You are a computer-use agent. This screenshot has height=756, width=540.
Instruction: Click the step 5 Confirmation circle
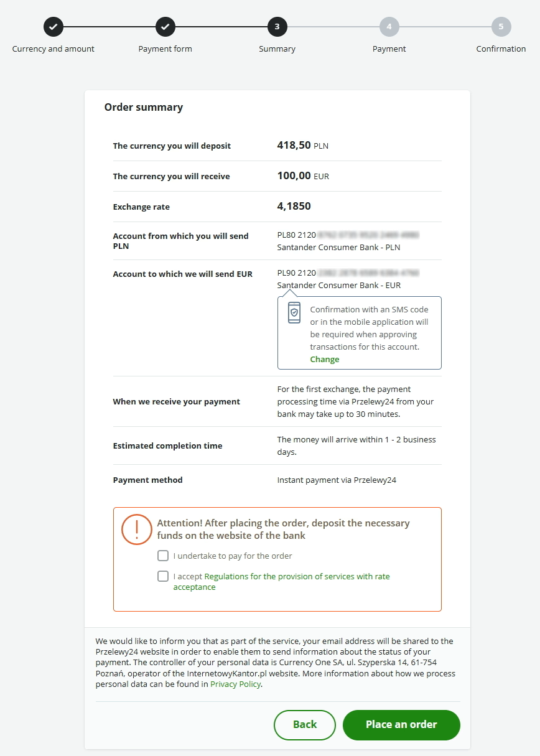pos(501,27)
